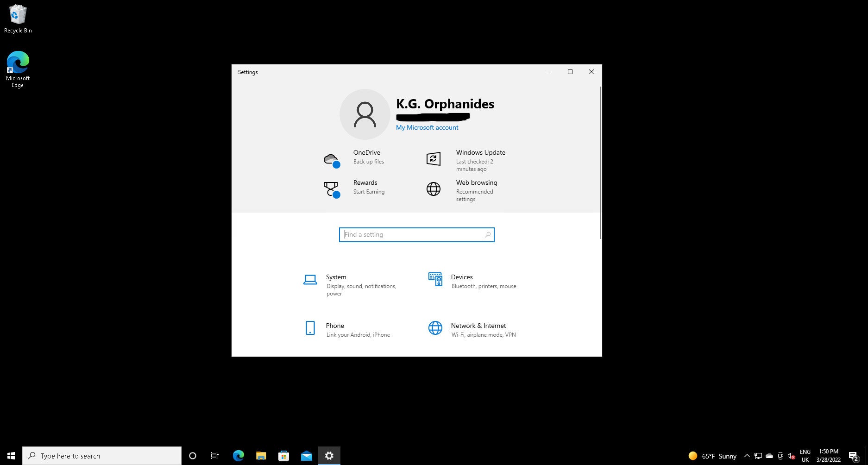868x465 pixels.
Task: Select Network & Internet category label
Action: (478, 326)
